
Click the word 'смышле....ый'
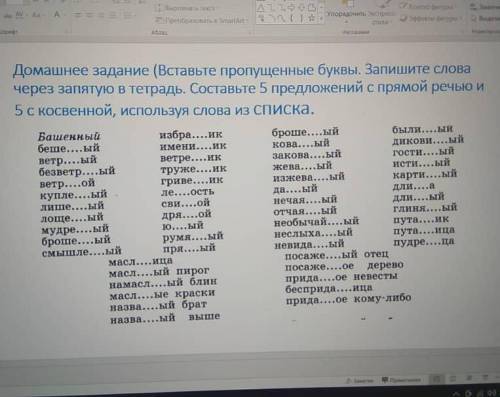[82, 252]
